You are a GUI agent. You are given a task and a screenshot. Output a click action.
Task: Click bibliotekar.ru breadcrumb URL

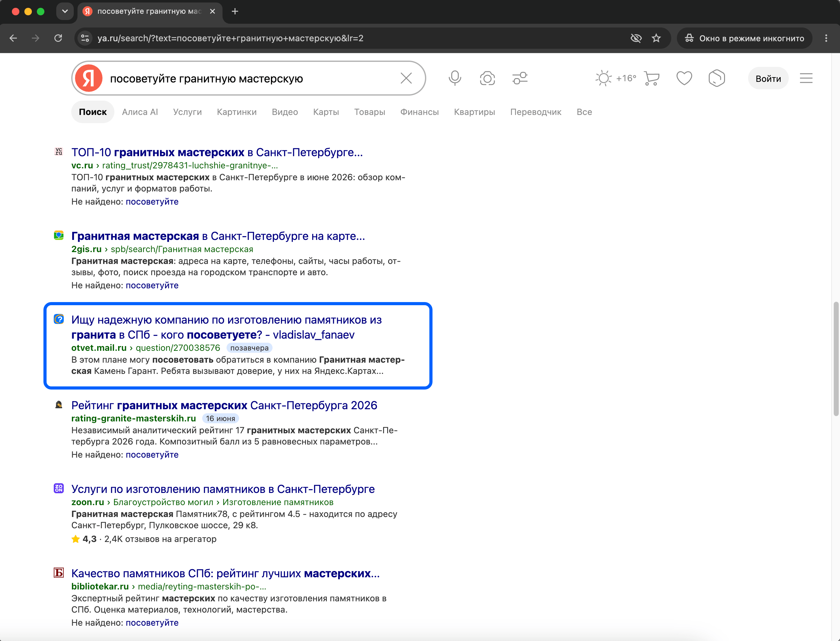(x=169, y=586)
